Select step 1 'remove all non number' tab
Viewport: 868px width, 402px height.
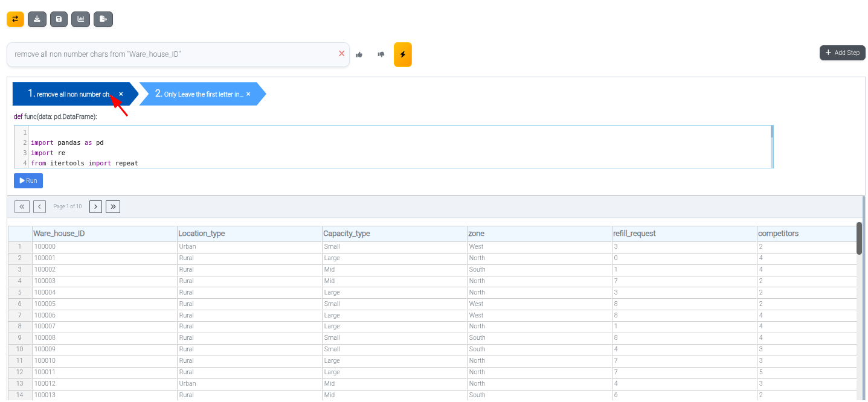pos(69,94)
